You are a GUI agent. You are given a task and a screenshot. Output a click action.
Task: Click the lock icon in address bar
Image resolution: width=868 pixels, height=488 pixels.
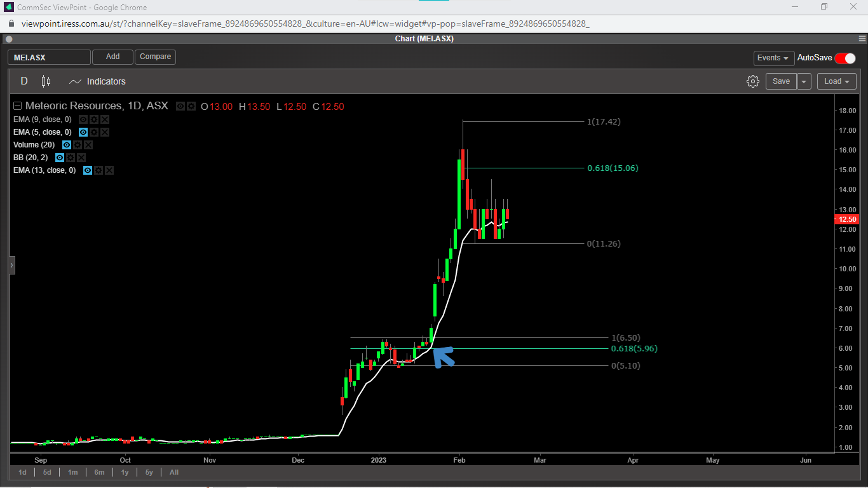pyautogui.click(x=10, y=23)
